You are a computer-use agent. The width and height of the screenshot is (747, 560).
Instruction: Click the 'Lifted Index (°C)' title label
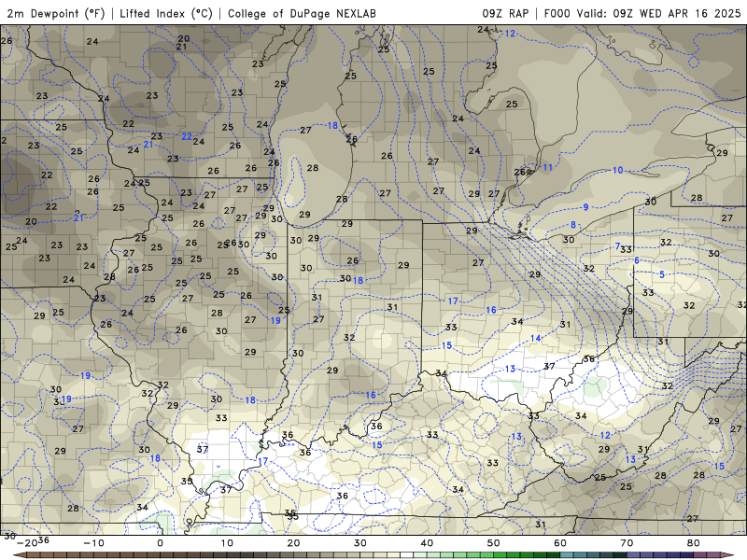166,13
